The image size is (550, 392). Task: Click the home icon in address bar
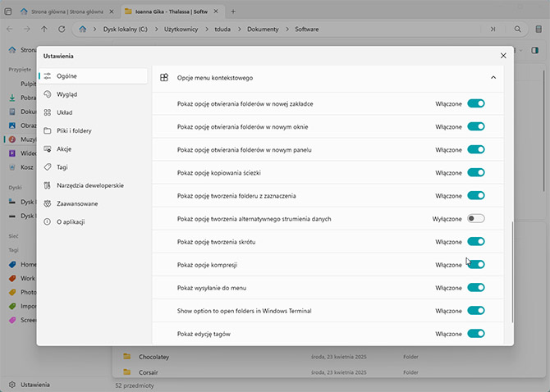coord(82,29)
